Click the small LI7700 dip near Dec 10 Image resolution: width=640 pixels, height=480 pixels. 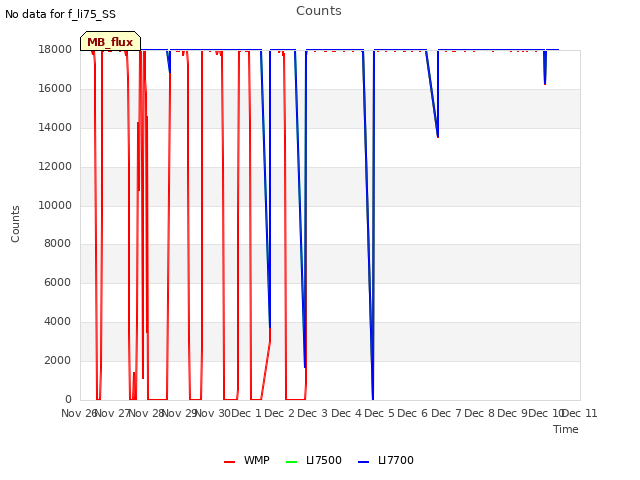point(545,83)
